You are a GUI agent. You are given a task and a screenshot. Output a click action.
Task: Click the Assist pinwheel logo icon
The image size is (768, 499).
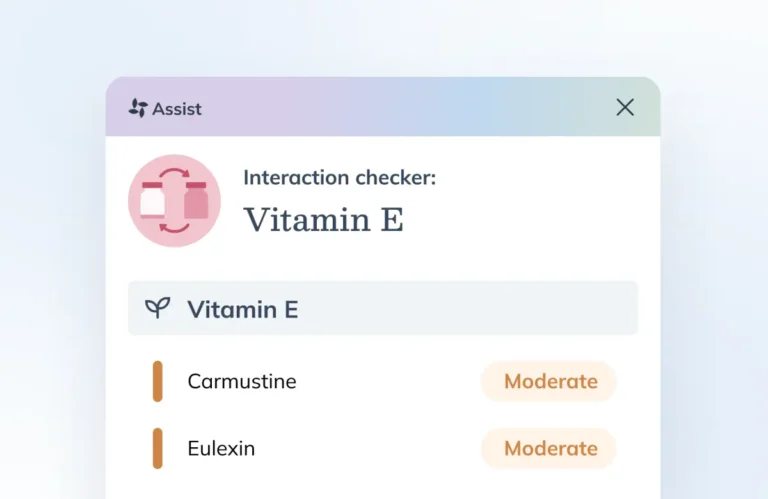point(138,108)
